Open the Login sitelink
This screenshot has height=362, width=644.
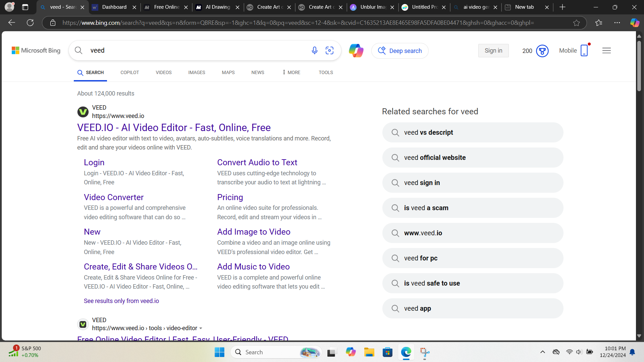coord(94,163)
